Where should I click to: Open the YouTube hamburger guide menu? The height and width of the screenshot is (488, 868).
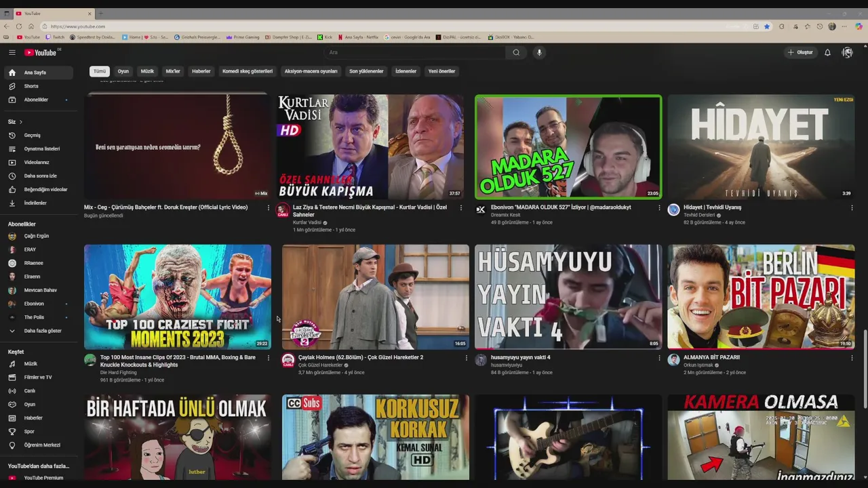coord(12,52)
